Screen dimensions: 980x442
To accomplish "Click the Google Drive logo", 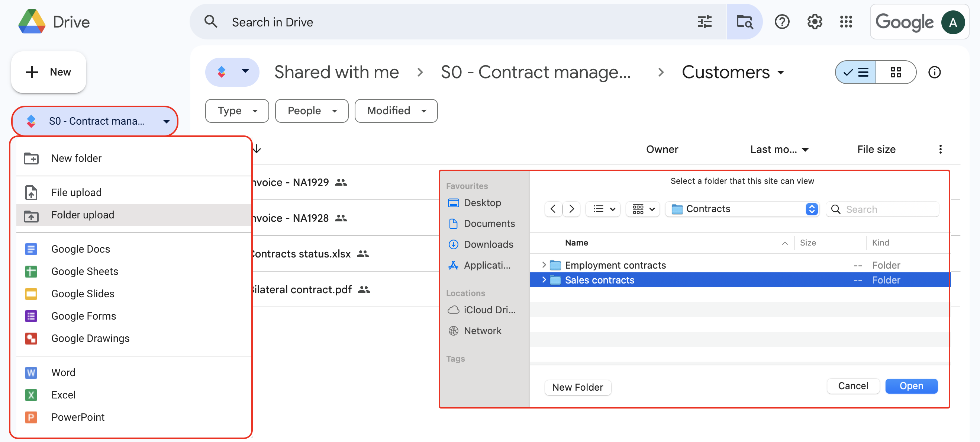I will pyautogui.click(x=32, y=22).
